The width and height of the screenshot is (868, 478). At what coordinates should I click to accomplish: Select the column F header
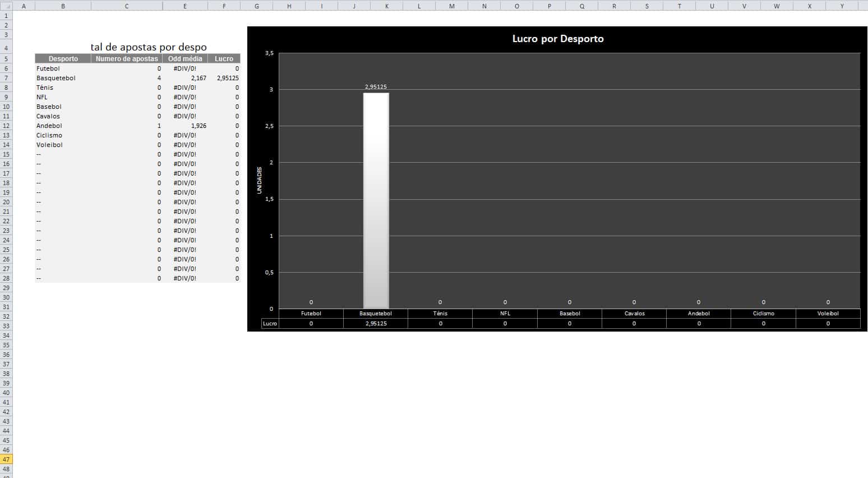pyautogui.click(x=224, y=6)
